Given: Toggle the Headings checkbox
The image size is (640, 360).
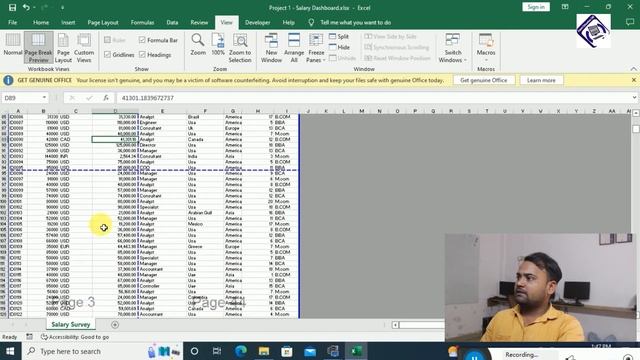Looking at the screenshot, I should pyautogui.click(x=142, y=55).
